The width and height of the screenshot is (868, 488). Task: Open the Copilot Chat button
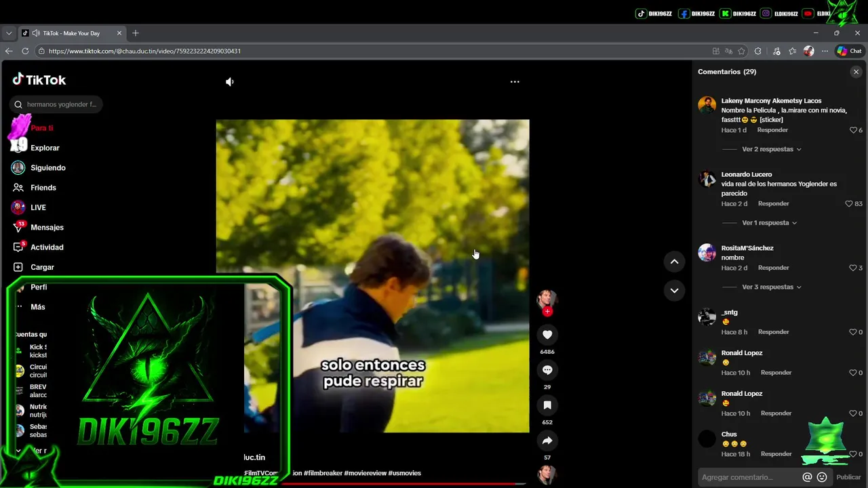point(849,51)
